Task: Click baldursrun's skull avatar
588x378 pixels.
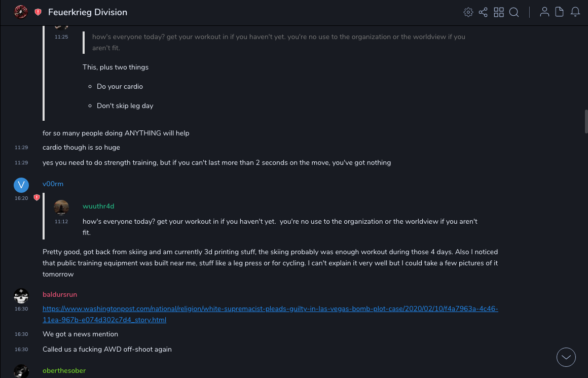Action: [x=21, y=296]
